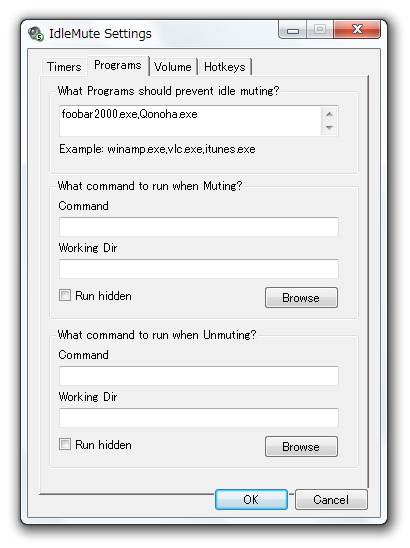This screenshot has width=410, height=548.
Task: Close the IdleMute Settings window
Action: pyautogui.click(x=357, y=29)
